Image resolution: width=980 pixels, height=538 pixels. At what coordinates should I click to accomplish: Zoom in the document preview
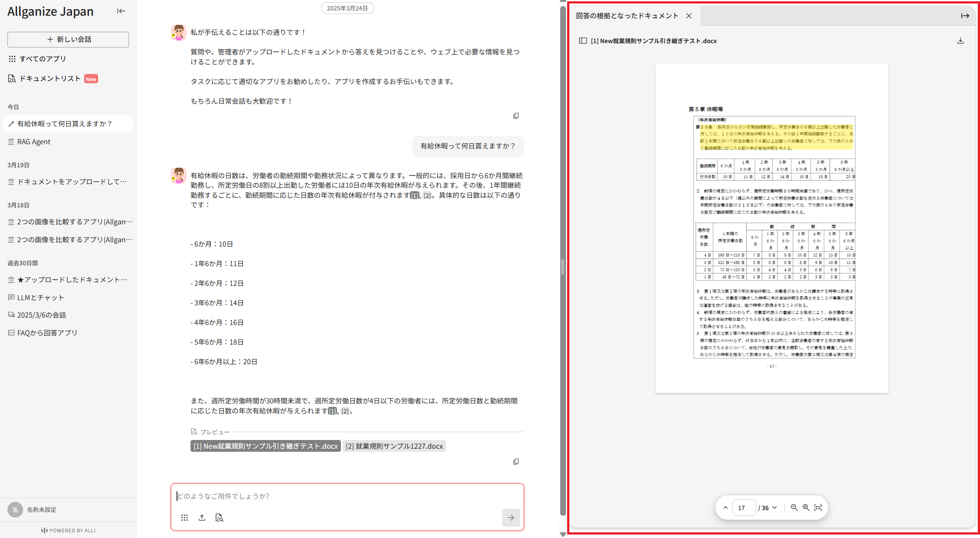click(806, 508)
